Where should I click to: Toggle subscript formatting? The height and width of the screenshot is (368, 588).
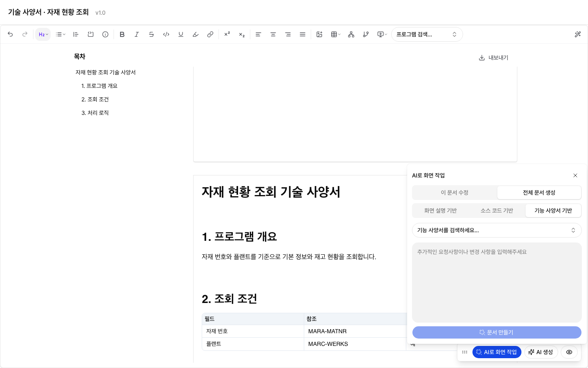click(x=242, y=34)
